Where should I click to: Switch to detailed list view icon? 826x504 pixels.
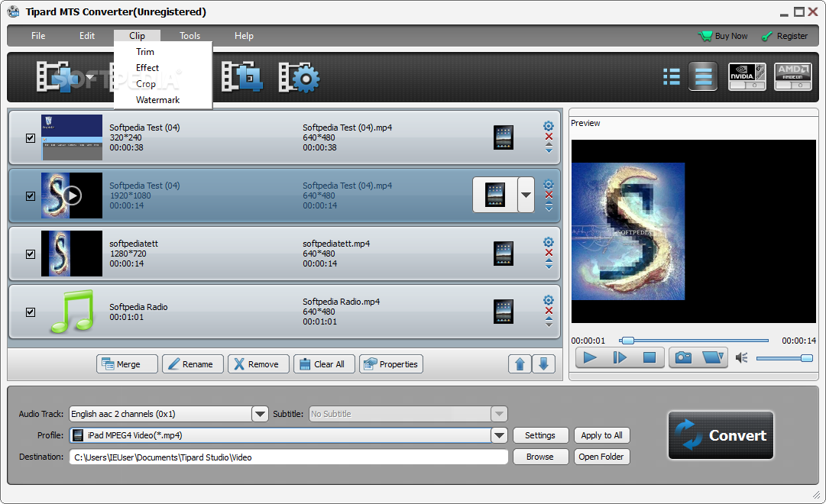tap(671, 77)
